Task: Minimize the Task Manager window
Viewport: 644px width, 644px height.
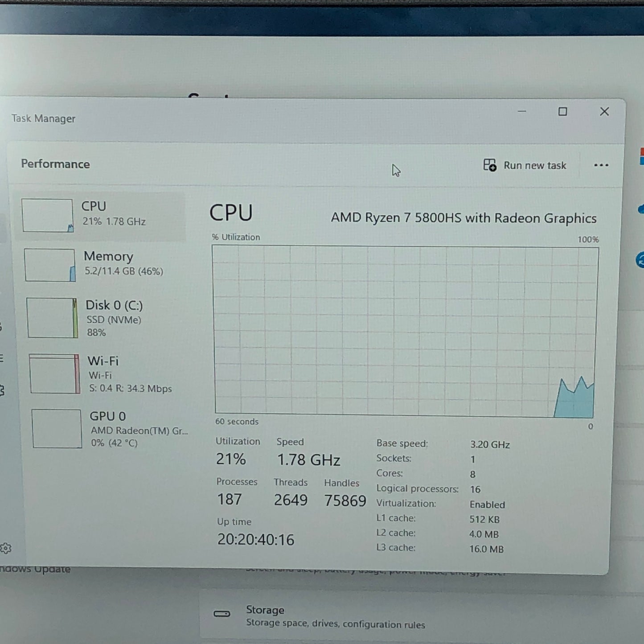Action: click(x=522, y=111)
